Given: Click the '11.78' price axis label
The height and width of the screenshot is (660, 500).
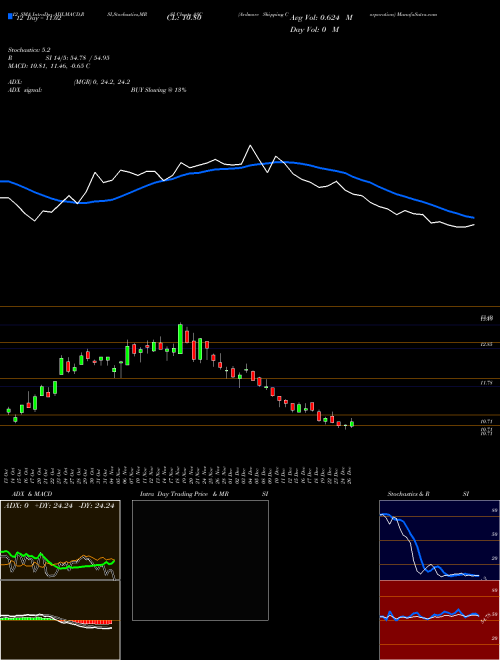Looking at the screenshot, I should tap(486, 383).
